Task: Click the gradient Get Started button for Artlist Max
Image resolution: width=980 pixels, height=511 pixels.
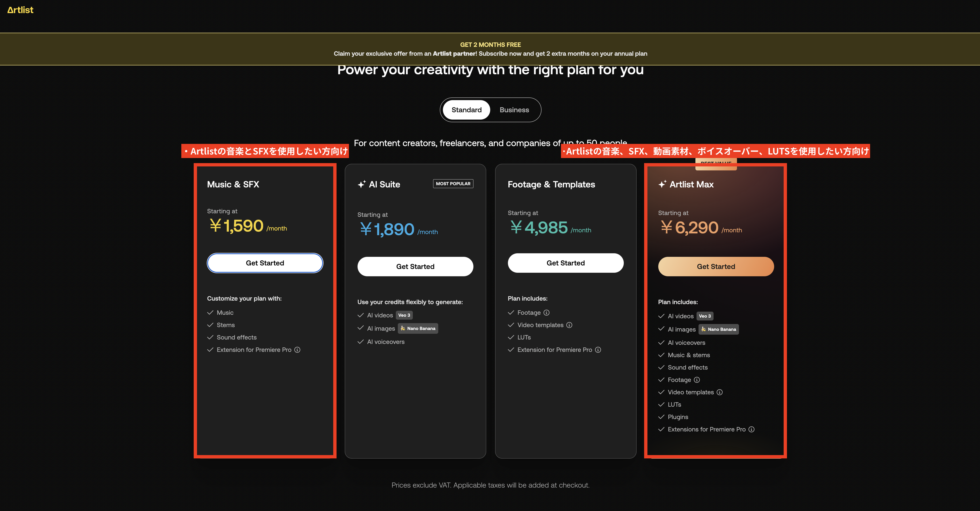Action: (716, 267)
